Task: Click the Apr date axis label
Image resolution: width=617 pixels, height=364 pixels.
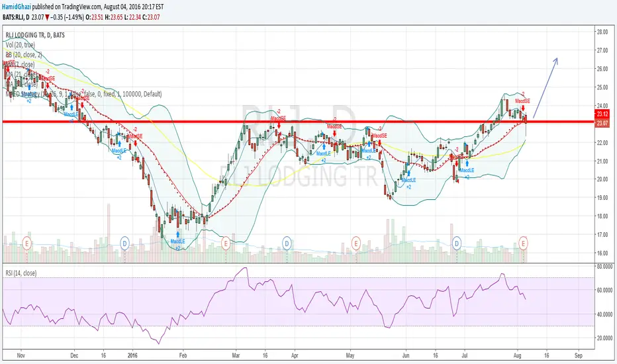Action: [295, 355]
